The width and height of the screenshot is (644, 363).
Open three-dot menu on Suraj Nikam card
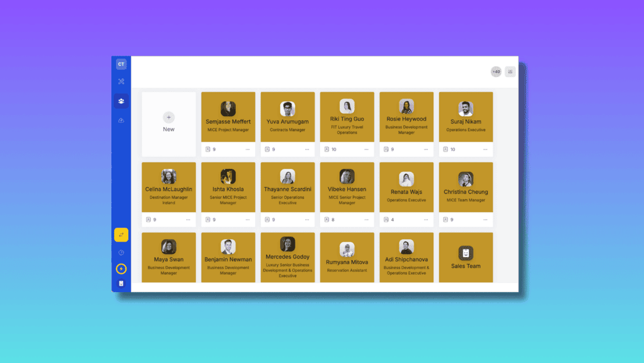486,149
